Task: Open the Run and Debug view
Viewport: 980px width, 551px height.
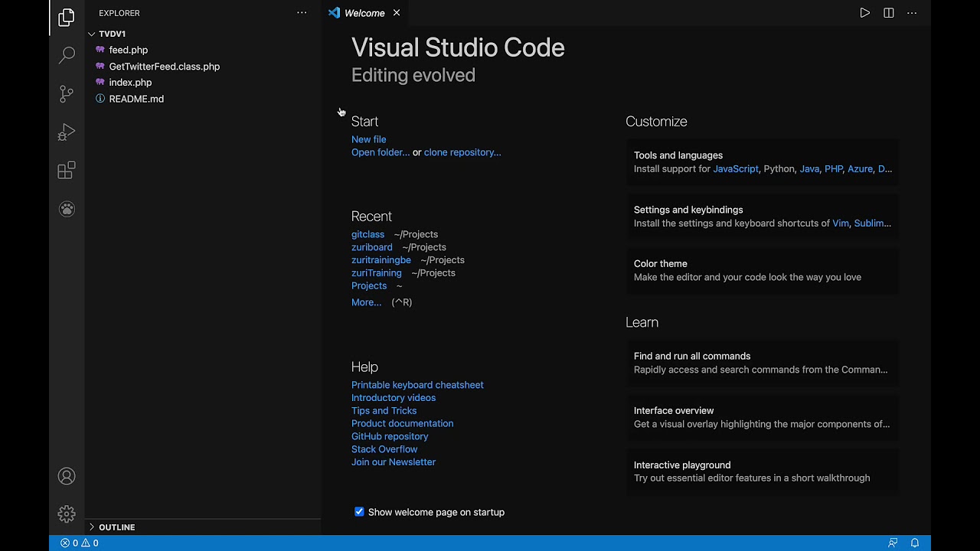Action: [x=67, y=132]
